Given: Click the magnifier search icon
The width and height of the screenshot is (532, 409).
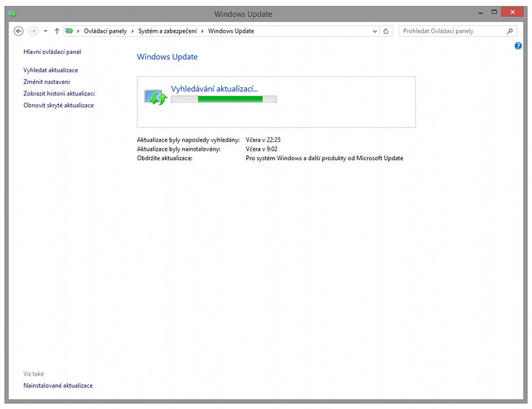Looking at the screenshot, I should pos(509,31).
